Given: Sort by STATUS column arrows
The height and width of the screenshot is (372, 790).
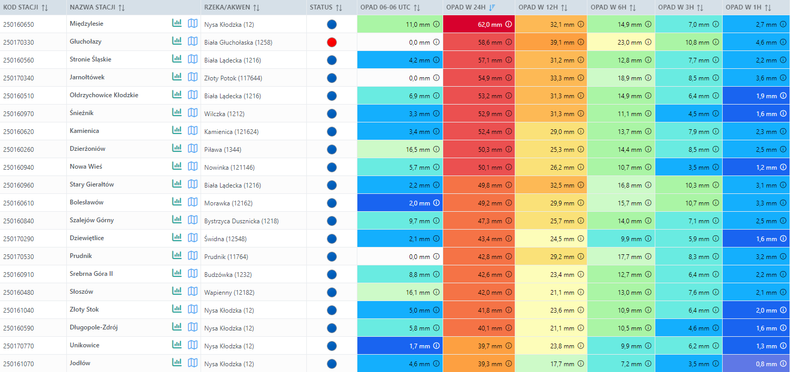Looking at the screenshot, I should point(339,7).
